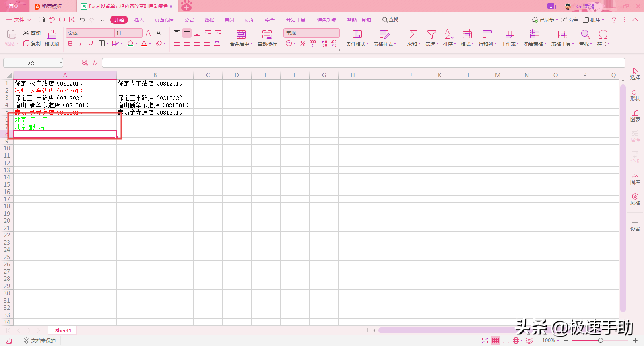This screenshot has width=644, height=346.
Task: Toggle vertical middle alignment
Action: pos(187,33)
